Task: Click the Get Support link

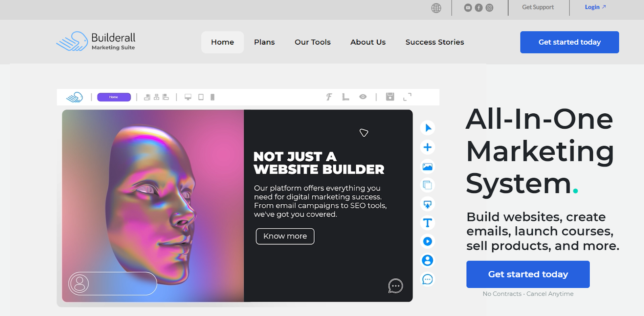Action: (x=538, y=7)
